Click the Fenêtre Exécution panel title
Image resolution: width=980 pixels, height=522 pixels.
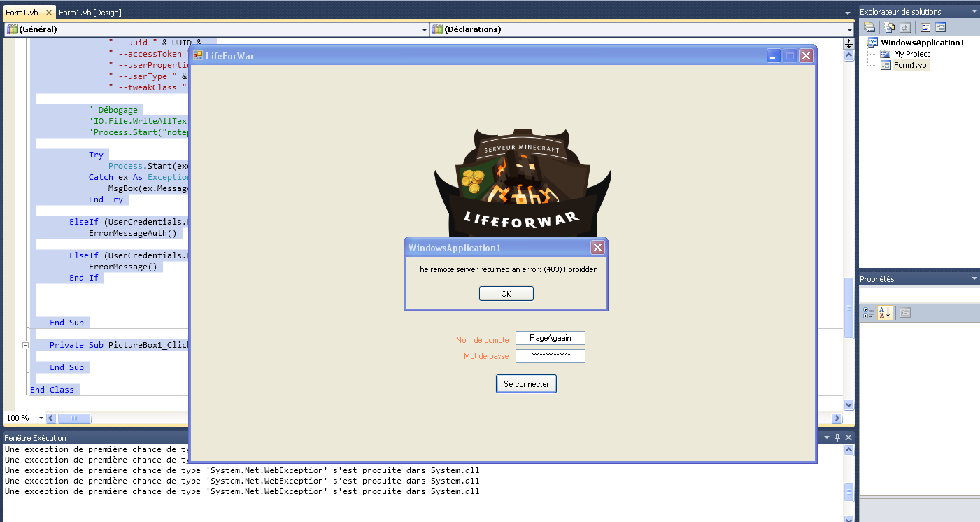point(35,437)
